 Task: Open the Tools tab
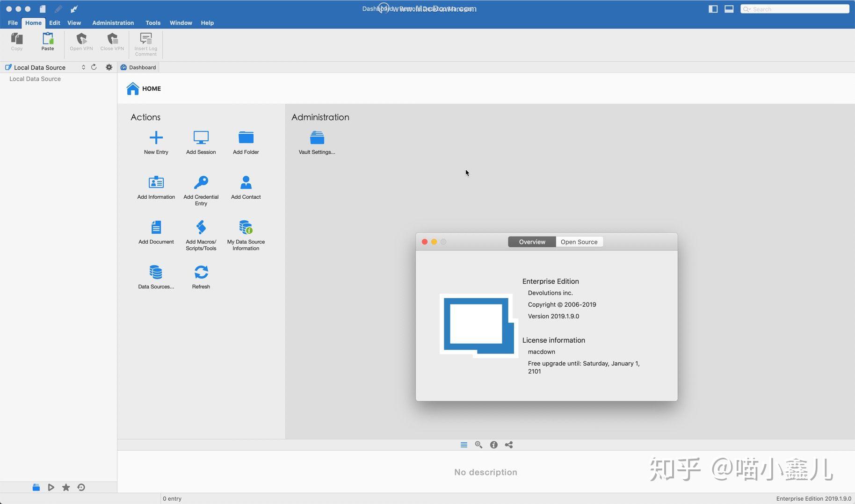(x=153, y=22)
